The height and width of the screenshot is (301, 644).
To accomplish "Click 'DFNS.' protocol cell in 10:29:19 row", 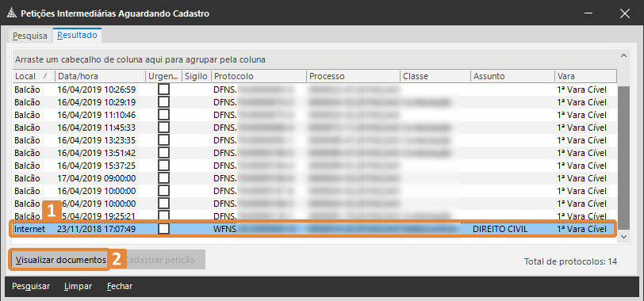I will point(224,102).
